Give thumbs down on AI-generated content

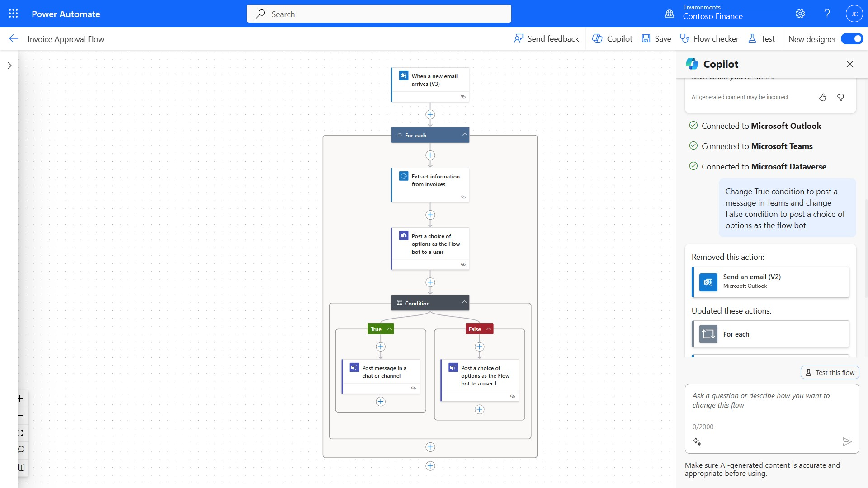(x=840, y=97)
